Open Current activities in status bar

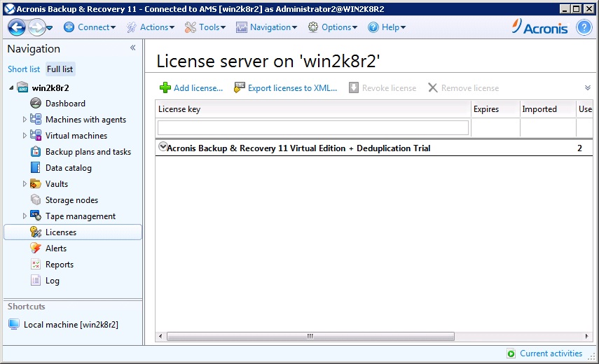(x=544, y=353)
